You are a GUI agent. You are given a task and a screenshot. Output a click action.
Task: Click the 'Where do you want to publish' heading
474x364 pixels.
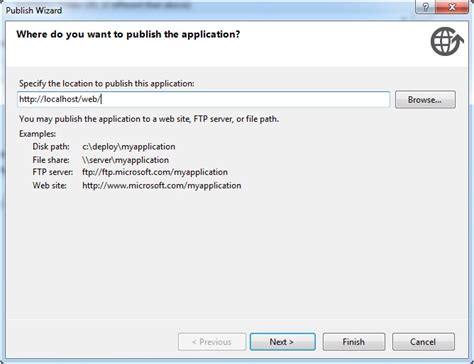(x=128, y=35)
